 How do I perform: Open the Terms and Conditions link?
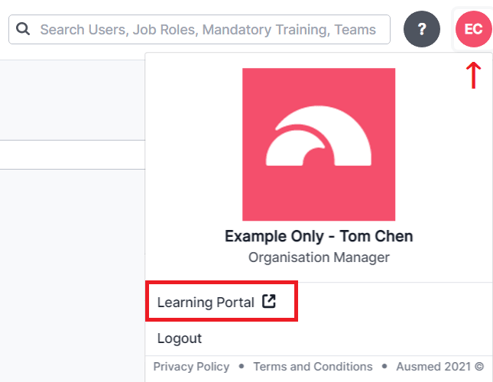point(313,367)
